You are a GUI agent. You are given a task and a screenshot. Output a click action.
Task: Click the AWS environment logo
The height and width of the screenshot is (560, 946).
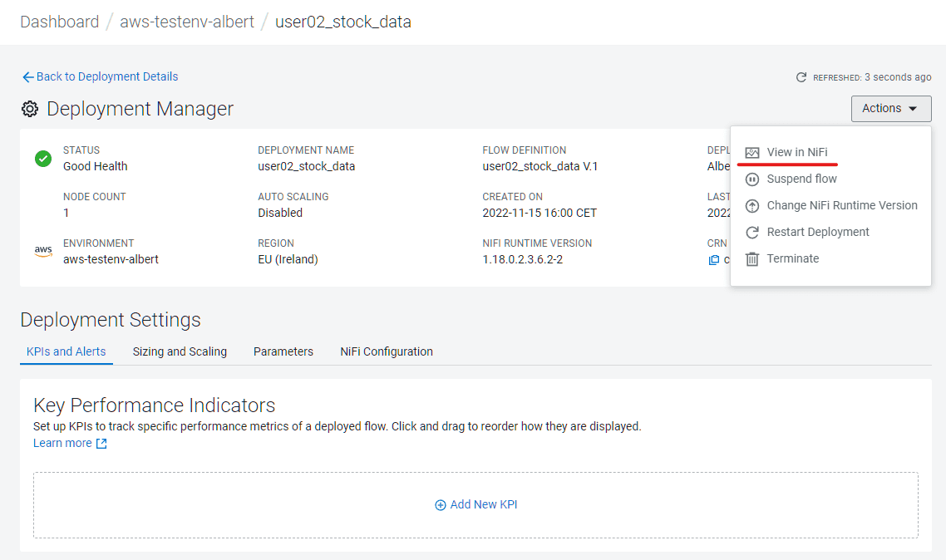pos(43,251)
